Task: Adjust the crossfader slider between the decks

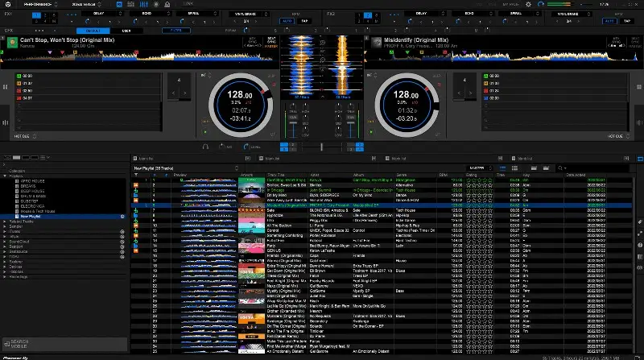Action: coord(322,147)
